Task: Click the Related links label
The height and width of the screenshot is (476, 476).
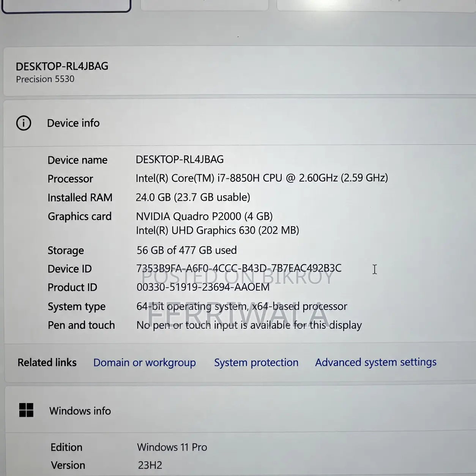Action: tap(47, 363)
